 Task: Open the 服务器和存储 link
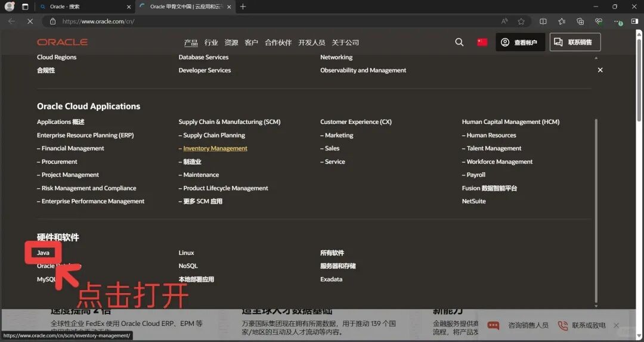[338, 266]
